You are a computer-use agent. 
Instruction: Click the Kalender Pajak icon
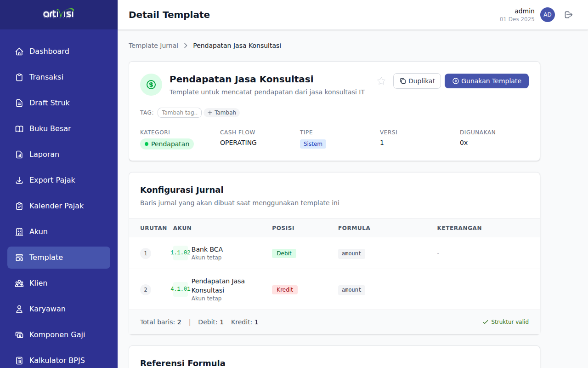pyautogui.click(x=19, y=206)
